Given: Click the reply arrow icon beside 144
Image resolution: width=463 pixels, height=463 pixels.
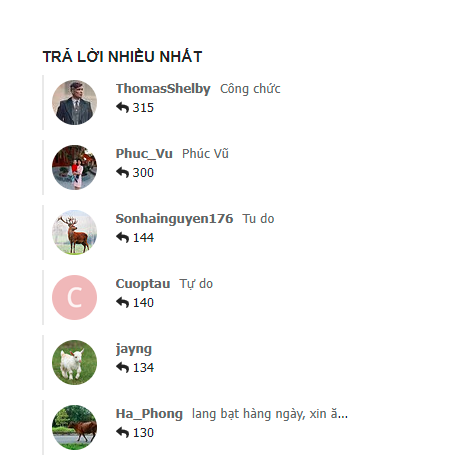Looking at the screenshot, I should (122, 238).
